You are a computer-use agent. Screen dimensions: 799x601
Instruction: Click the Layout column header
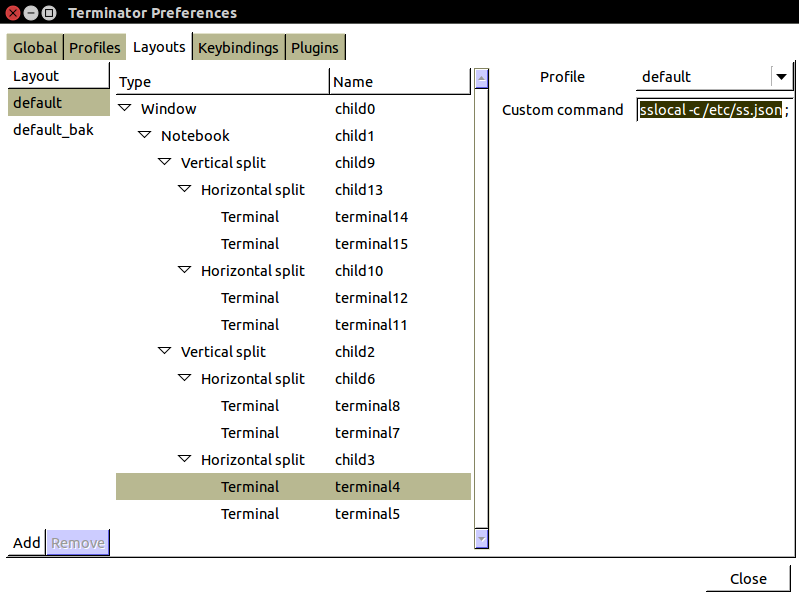59,76
